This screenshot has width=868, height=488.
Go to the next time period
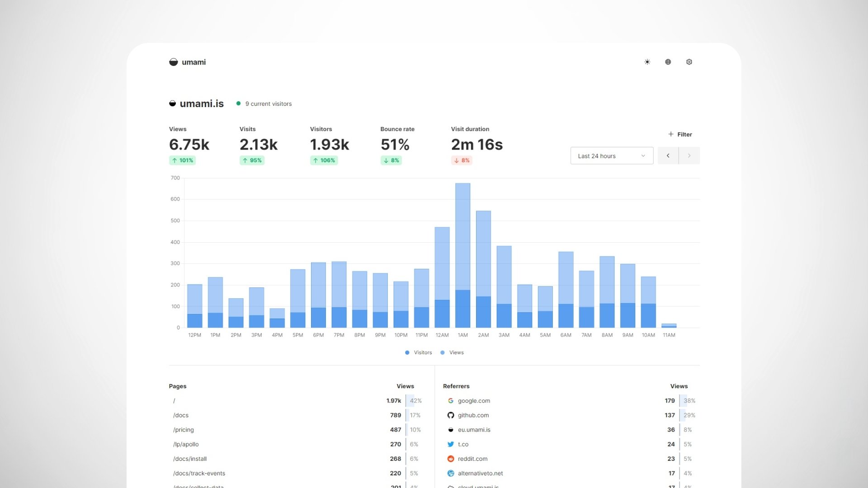(x=689, y=156)
